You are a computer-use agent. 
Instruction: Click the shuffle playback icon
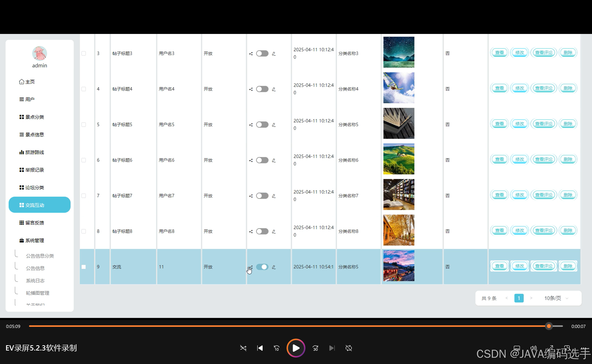(x=243, y=348)
